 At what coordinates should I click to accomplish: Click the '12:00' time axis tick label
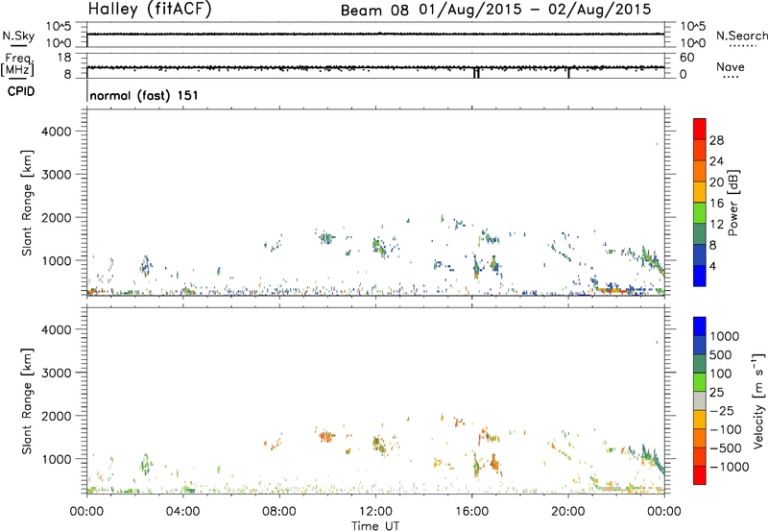point(375,512)
